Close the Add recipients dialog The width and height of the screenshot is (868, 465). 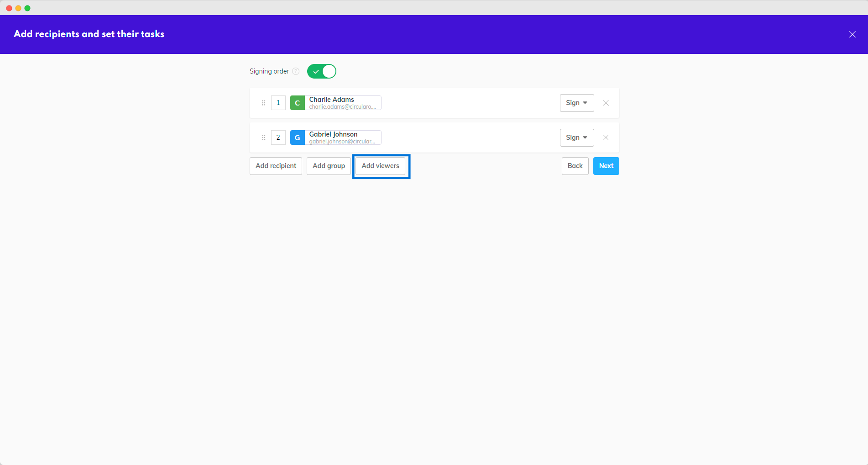(852, 34)
